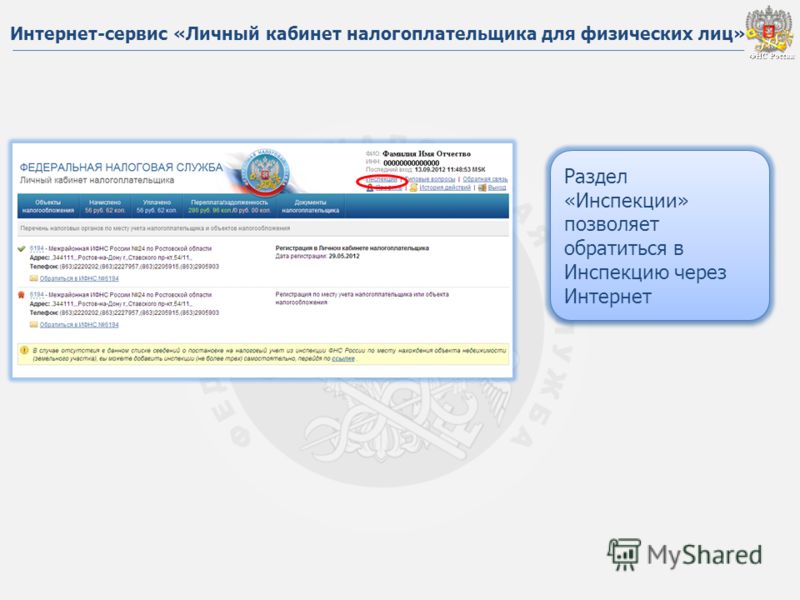Screen dimensions: 800x600
Task: Click Регистрация по месту учета налогоплательщика text
Action: click(362, 298)
